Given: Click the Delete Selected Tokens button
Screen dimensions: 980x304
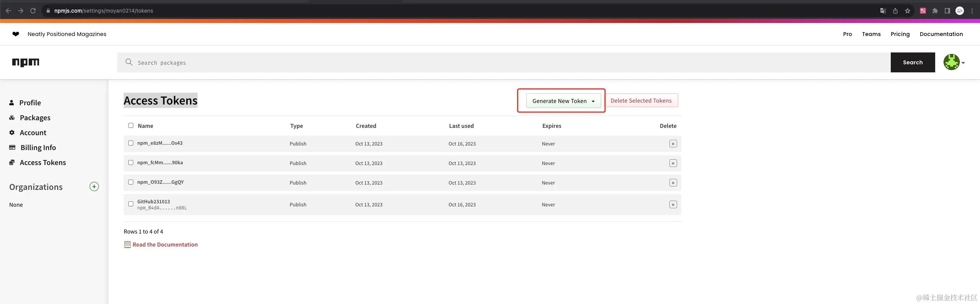Looking at the screenshot, I should pyautogui.click(x=641, y=100).
